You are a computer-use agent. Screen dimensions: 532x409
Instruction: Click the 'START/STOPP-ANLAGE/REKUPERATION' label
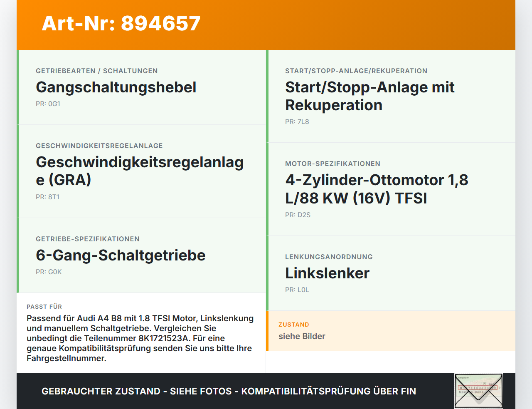356,71
